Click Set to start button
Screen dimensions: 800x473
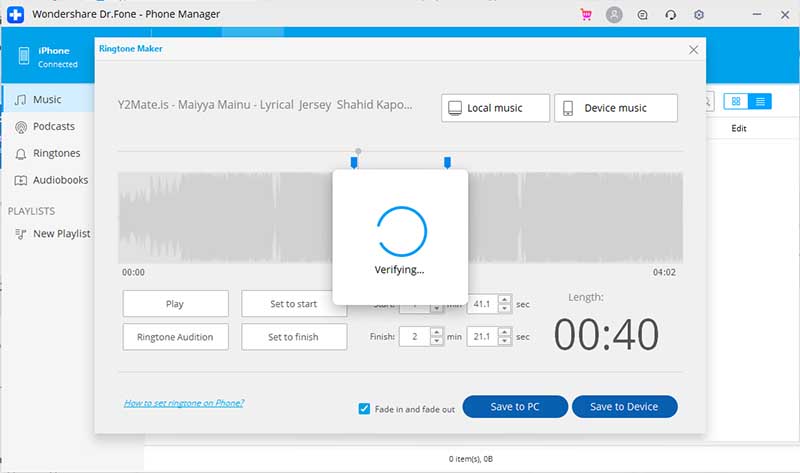click(294, 304)
